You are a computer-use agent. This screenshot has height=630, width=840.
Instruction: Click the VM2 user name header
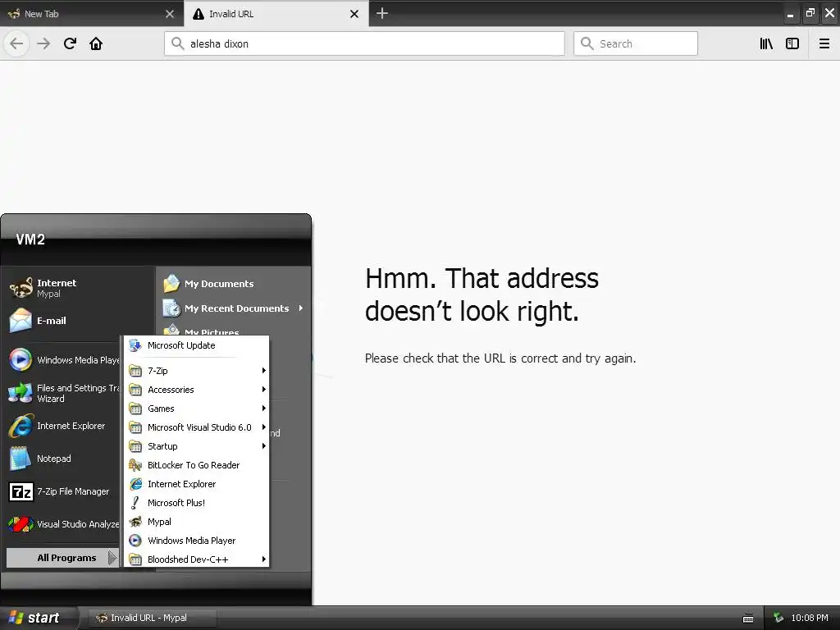click(x=30, y=240)
